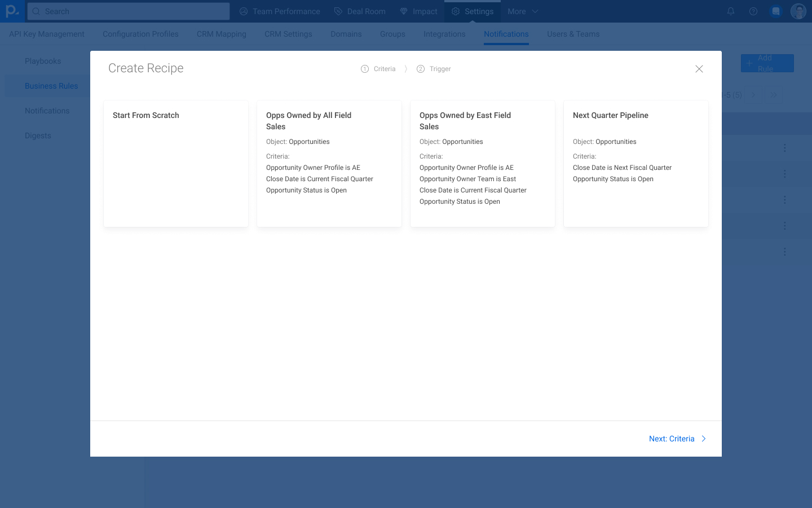Close the Create Recipe dialog
Image resolution: width=812 pixels, height=508 pixels.
coord(699,69)
